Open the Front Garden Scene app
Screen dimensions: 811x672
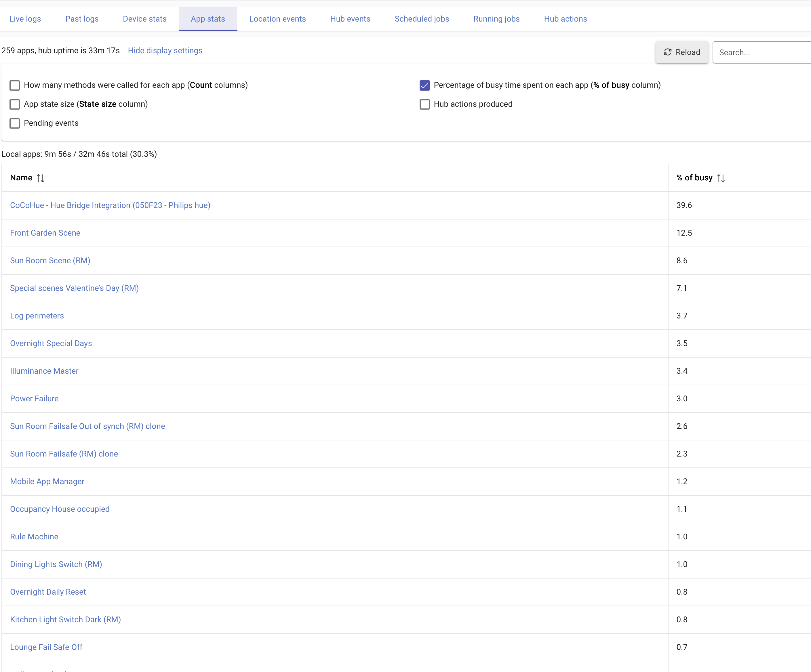pos(45,233)
